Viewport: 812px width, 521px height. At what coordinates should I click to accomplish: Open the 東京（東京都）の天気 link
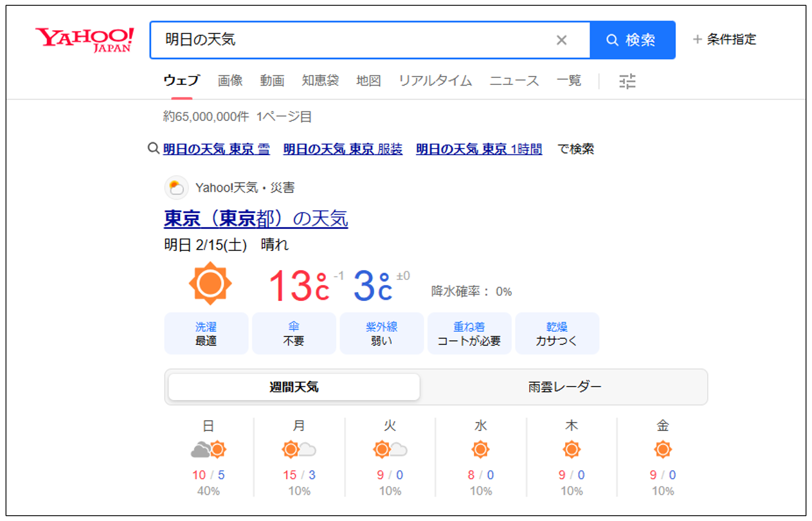[x=256, y=219]
